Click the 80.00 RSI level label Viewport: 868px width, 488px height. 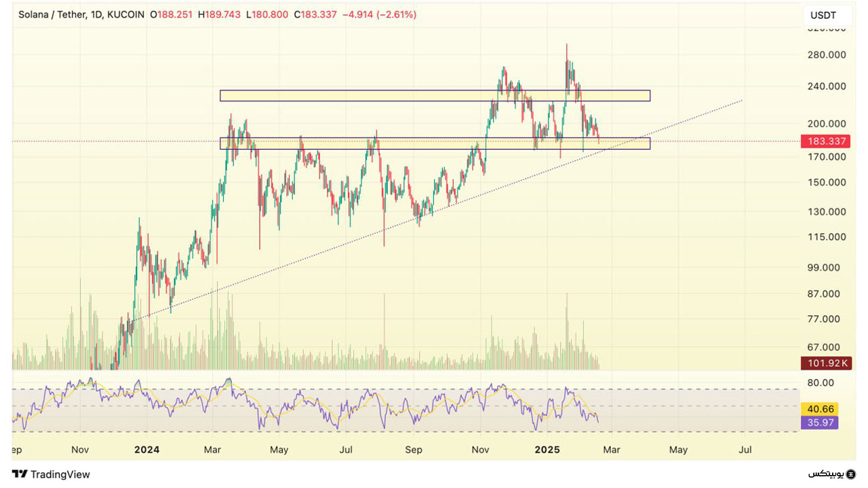pyautogui.click(x=821, y=382)
